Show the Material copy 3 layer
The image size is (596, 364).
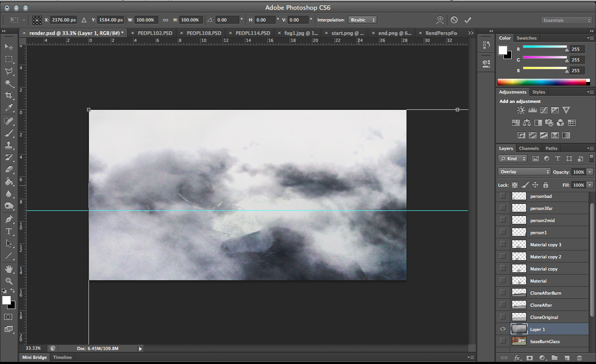pyautogui.click(x=502, y=244)
